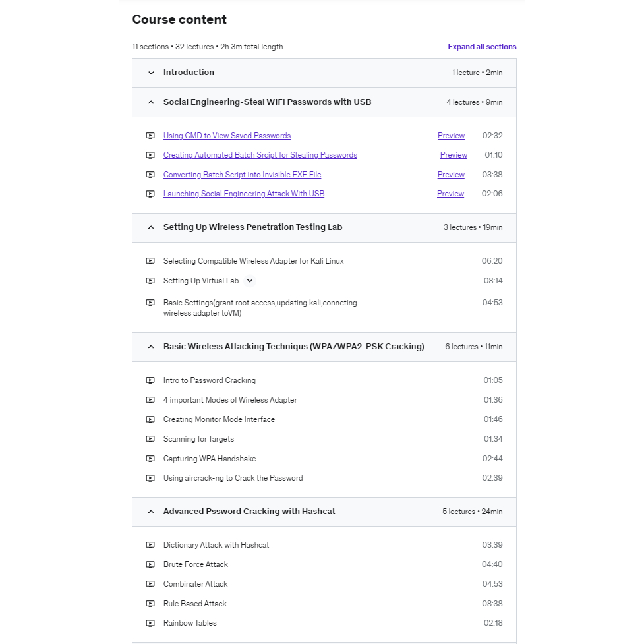644x644 pixels.
Task: Open Launching Social Engineering Attack With USB
Action: click(x=243, y=194)
